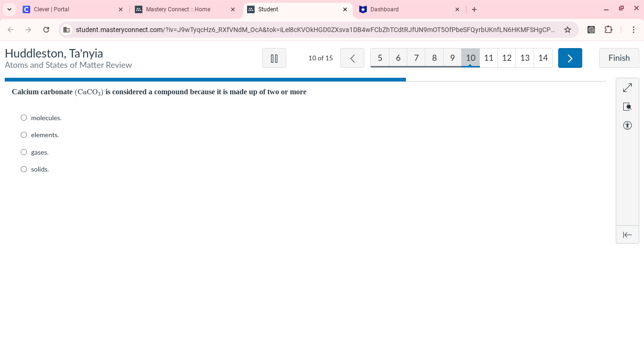The image size is (644, 362).
Task: Click the address bar URL field
Action: tap(315, 30)
